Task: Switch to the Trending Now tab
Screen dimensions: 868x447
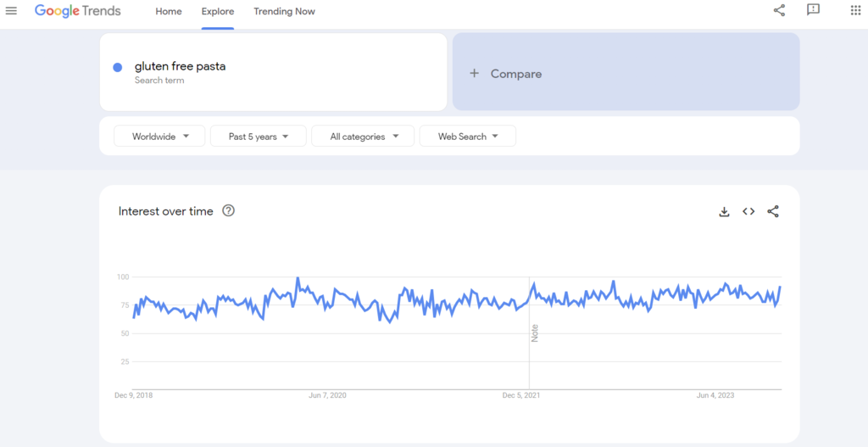Action: pyautogui.click(x=284, y=12)
